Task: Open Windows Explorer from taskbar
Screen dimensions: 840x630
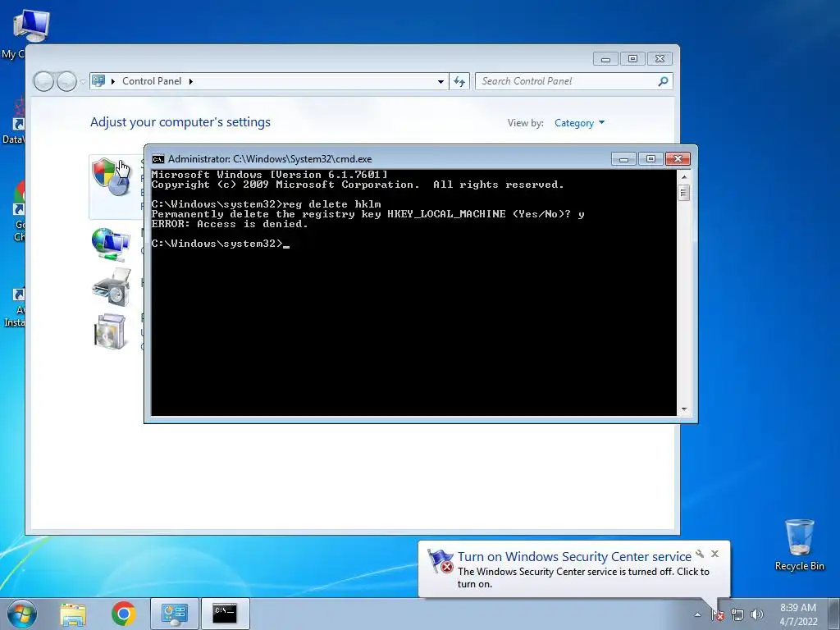Action: (x=73, y=614)
